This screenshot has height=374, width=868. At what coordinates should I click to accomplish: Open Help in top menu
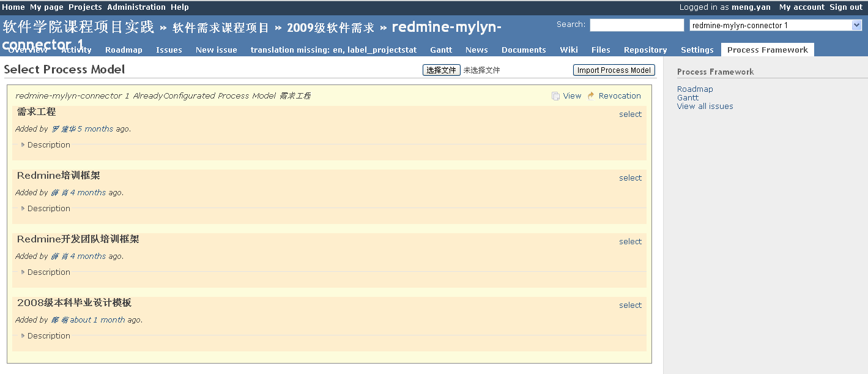coord(180,7)
